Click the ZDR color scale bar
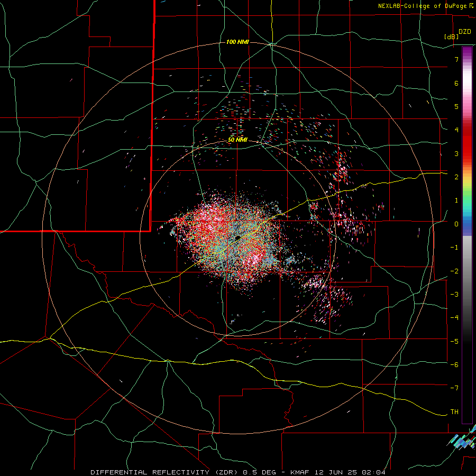The width and height of the screenshot is (476, 476). pyautogui.click(x=467, y=235)
